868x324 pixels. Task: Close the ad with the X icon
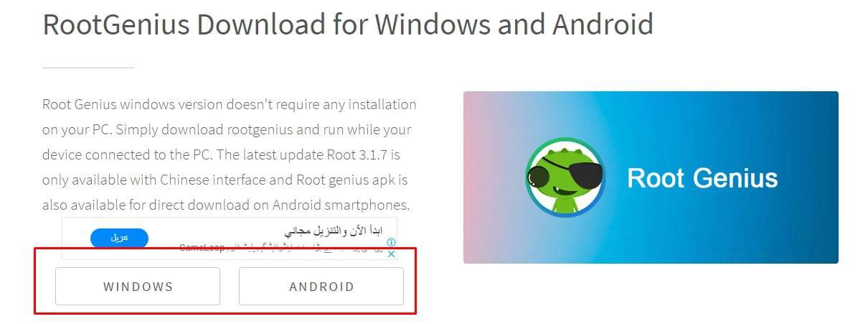pos(391,254)
